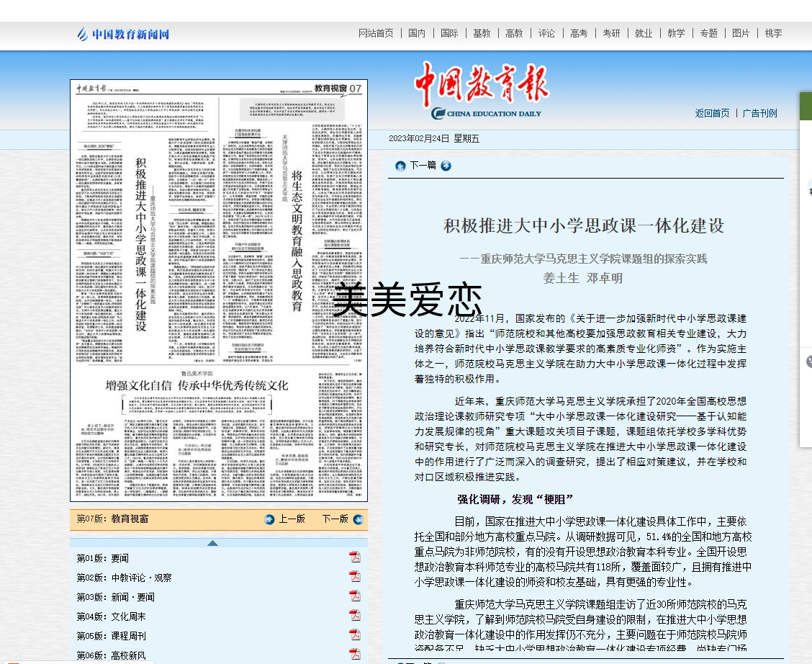Open the 增强文化自信 article on the page thumbnail
The height and width of the screenshot is (664, 812).
pyautogui.click(x=197, y=385)
